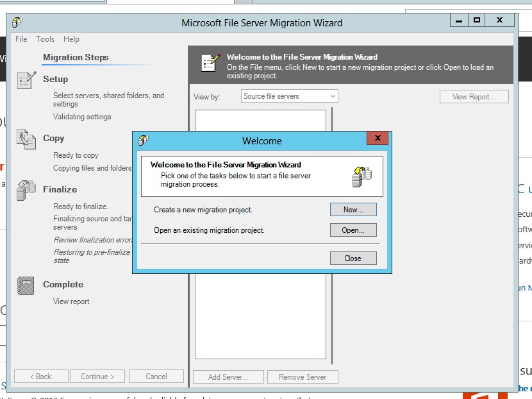Expand the 'Source file servers' View by dropdown
Image resolution: width=532 pixels, height=399 pixels.
point(290,96)
